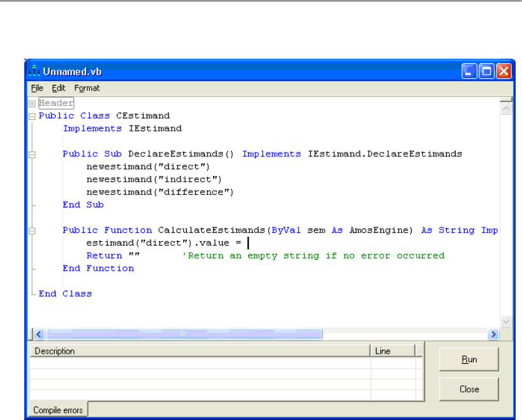Click the estimand("direct").value line

pyautogui.click(x=164, y=243)
